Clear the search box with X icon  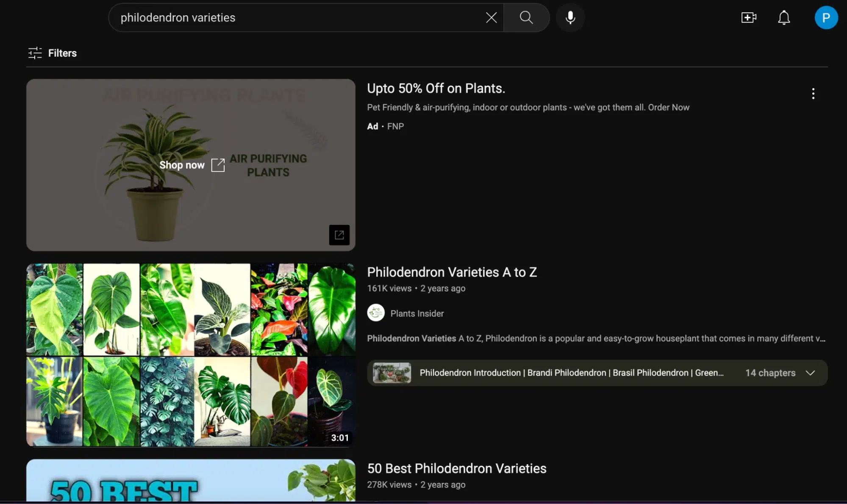[491, 17]
